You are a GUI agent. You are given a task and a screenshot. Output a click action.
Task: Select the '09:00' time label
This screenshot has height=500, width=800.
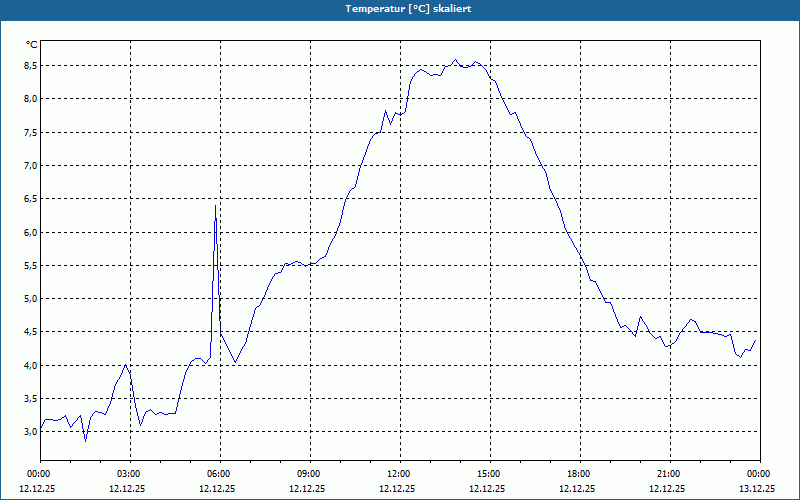coord(309,474)
